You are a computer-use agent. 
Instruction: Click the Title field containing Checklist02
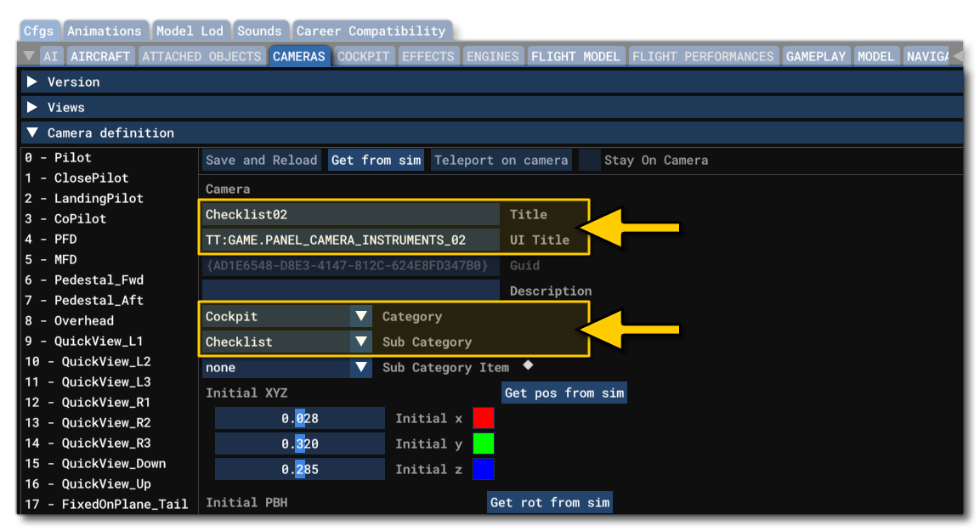coord(350,214)
